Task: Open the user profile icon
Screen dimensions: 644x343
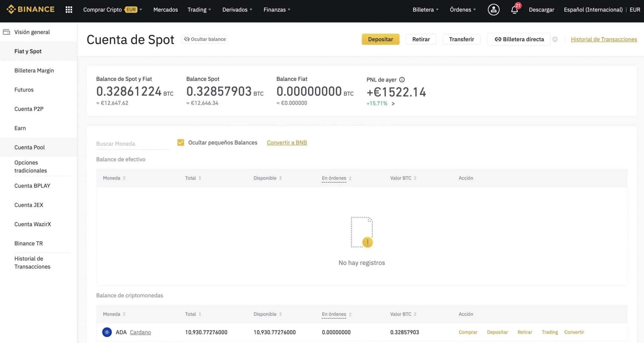Action: coord(493,10)
